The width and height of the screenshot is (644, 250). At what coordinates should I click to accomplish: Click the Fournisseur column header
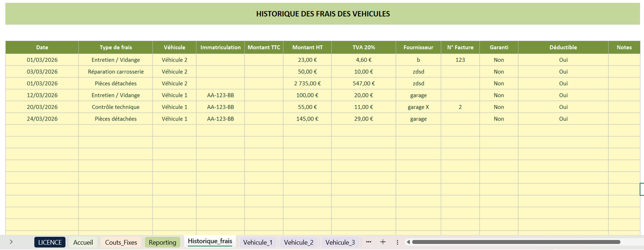pos(418,47)
